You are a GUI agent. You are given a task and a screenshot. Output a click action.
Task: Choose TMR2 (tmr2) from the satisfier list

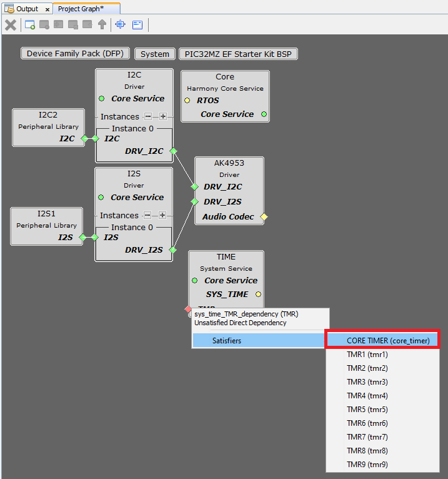(367, 368)
